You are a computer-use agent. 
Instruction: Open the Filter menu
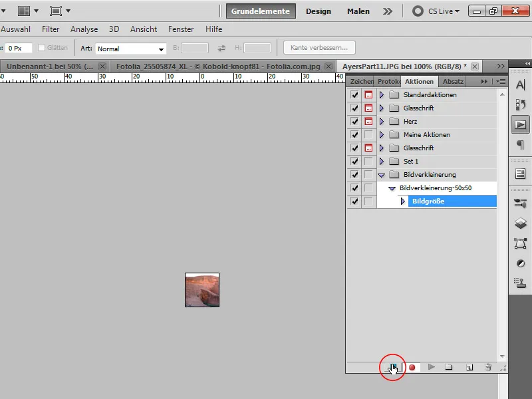click(51, 29)
